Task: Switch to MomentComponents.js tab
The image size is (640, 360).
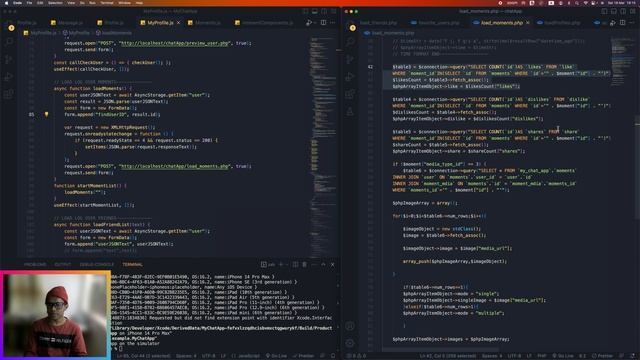Action: pyautogui.click(x=264, y=23)
